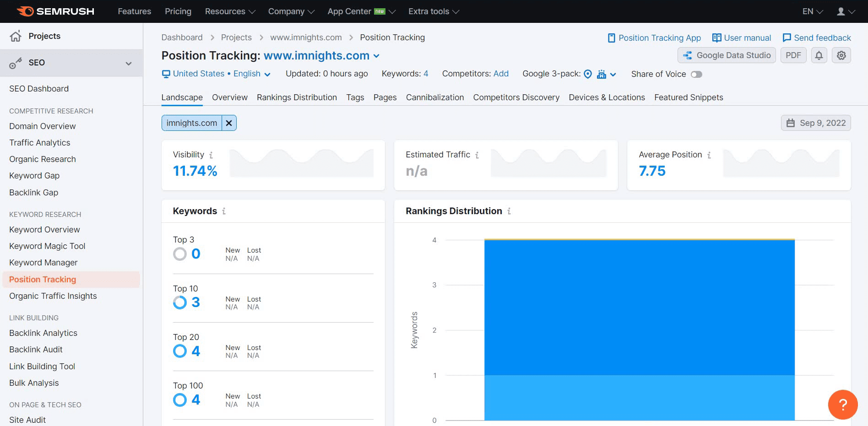Click the Average Position sparkline chart
The height and width of the screenshot is (426, 868).
coord(781,163)
